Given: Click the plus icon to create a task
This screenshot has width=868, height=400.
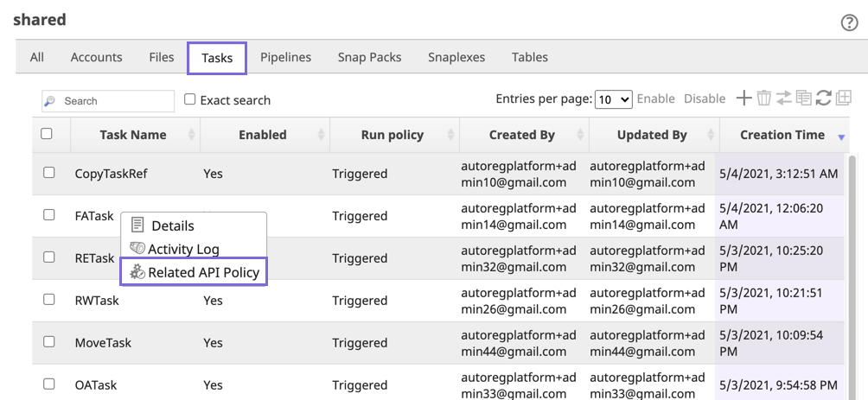Looking at the screenshot, I should pos(744,98).
